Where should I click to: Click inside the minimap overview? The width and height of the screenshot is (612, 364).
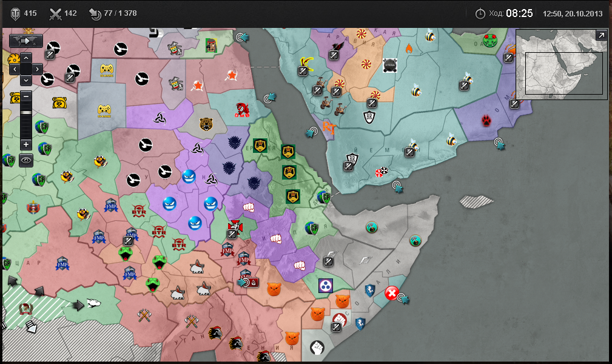tap(561, 64)
